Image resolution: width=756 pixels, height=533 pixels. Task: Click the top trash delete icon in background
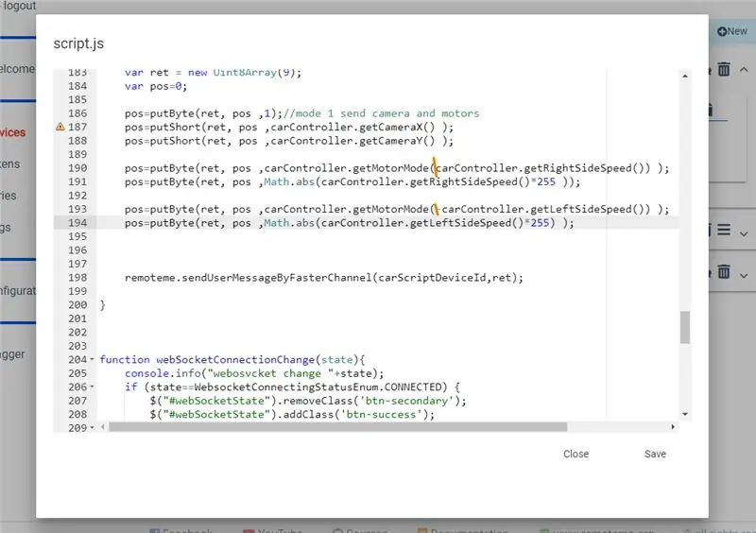point(724,69)
